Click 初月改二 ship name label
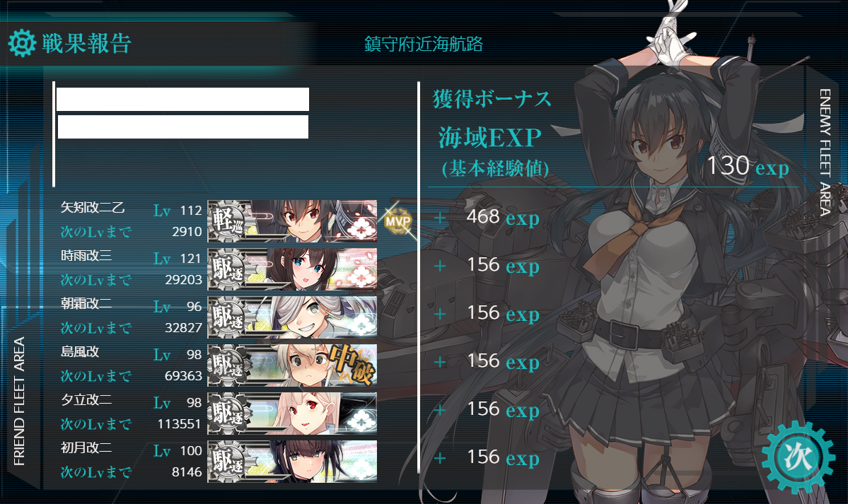This screenshot has width=848, height=504. pyautogui.click(x=86, y=447)
